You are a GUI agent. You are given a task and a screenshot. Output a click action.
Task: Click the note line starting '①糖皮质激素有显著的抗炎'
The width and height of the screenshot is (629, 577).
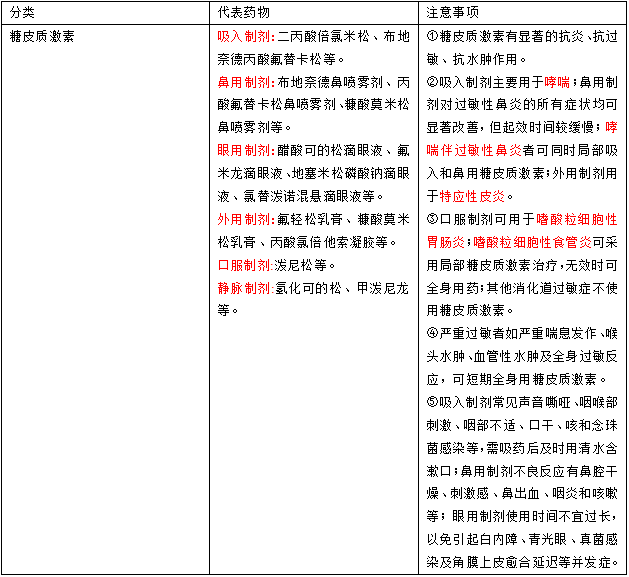pyautogui.click(x=522, y=37)
